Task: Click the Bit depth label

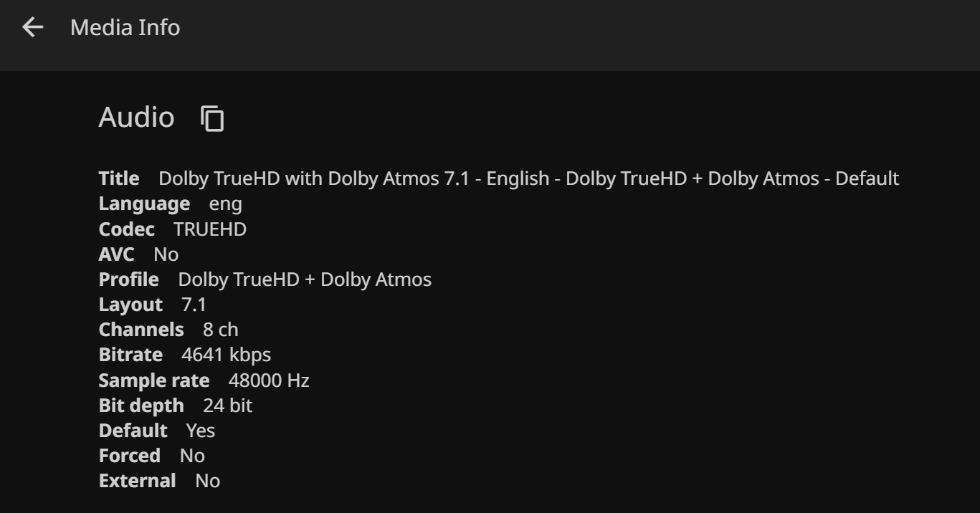Action: (x=141, y=406)
